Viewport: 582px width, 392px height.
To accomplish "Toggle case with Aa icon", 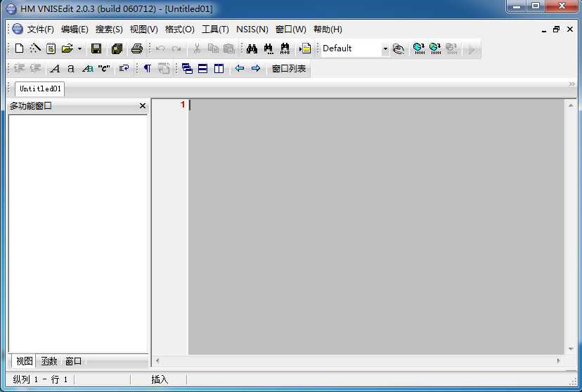I will click(x=88, y=69).
